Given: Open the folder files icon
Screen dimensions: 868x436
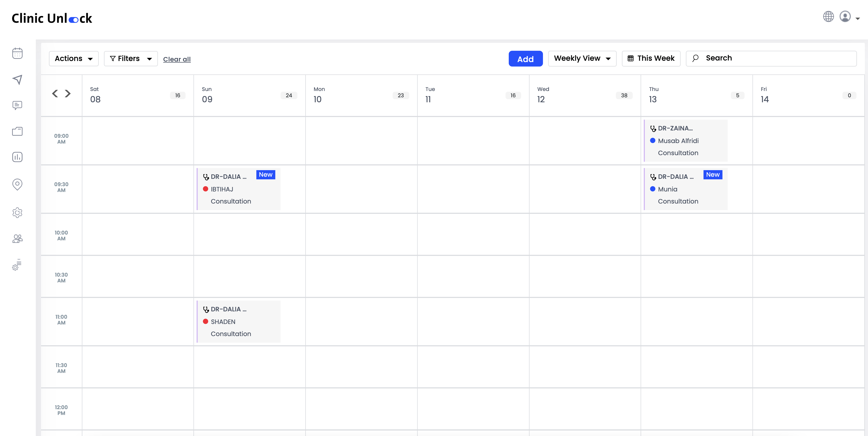Looking at the screenshot, I should pos(17,131).
